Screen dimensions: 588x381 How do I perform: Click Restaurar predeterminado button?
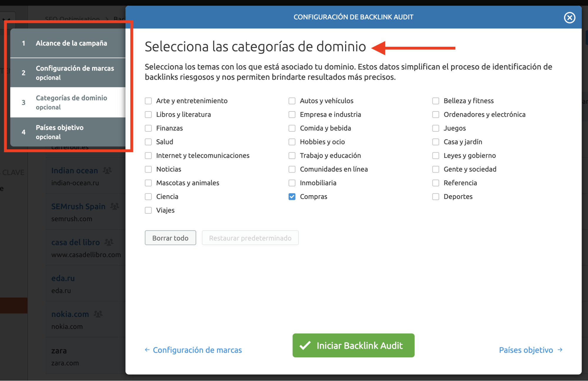(250, 238)
